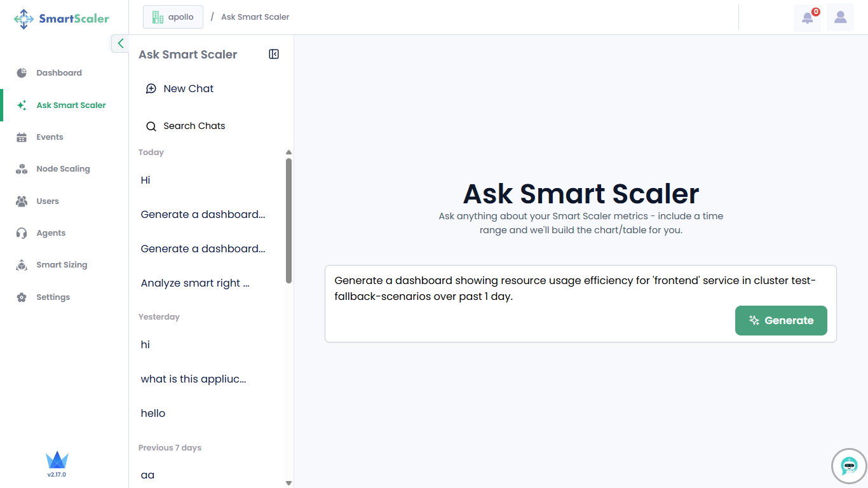Click the Agents headset icon

pos(22,233)
